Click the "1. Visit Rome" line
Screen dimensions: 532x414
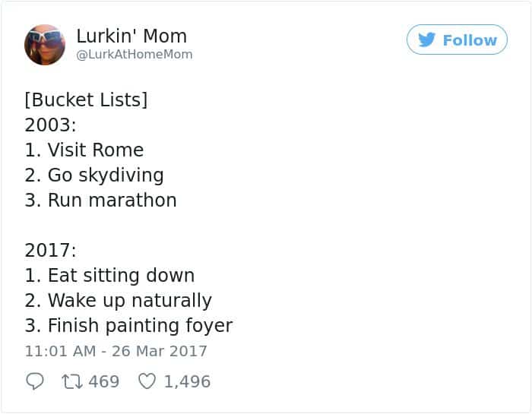(84, 150)
